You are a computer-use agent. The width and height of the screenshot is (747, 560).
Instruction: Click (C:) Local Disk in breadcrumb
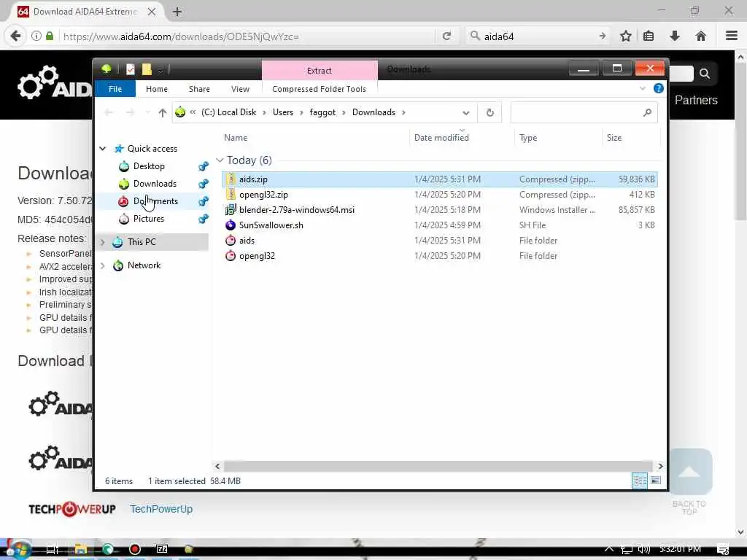click(228, 112)
